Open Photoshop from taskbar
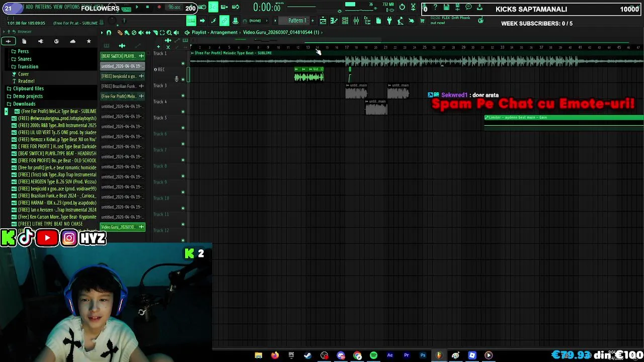This screenshot has height=362, width=644. coord(423,355)
